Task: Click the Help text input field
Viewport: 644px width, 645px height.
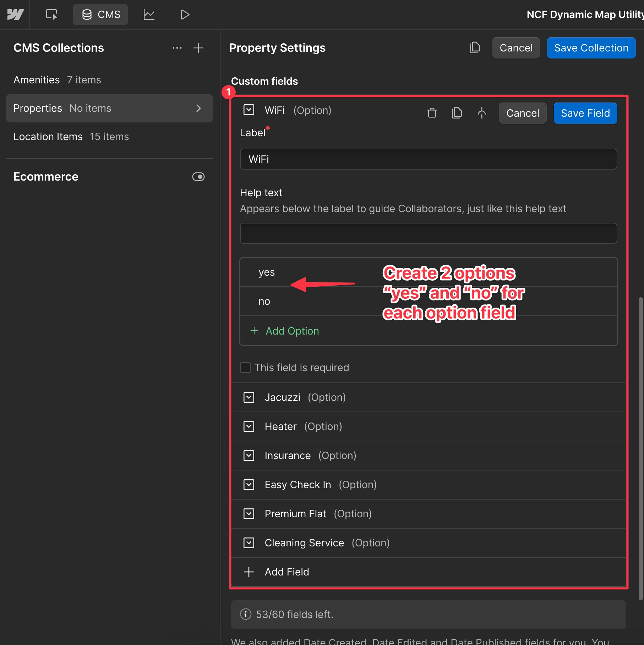Action: (428, 233)
